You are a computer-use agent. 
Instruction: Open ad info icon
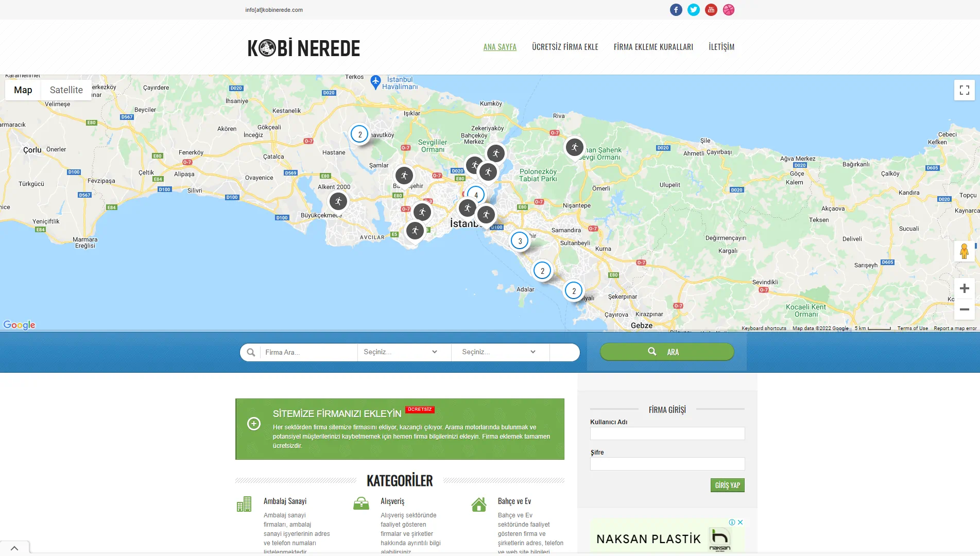(732, 522)
